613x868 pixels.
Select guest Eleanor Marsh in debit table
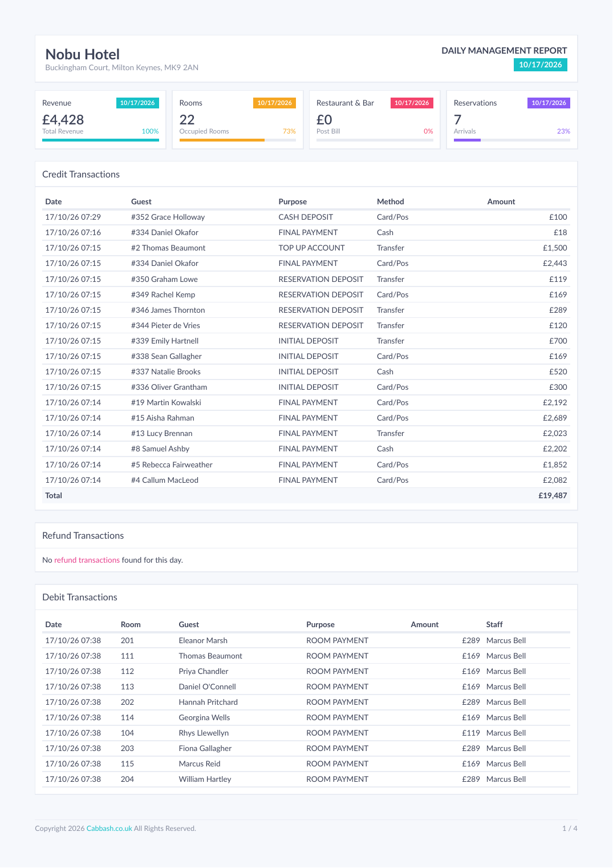click(x=203, y=641)
